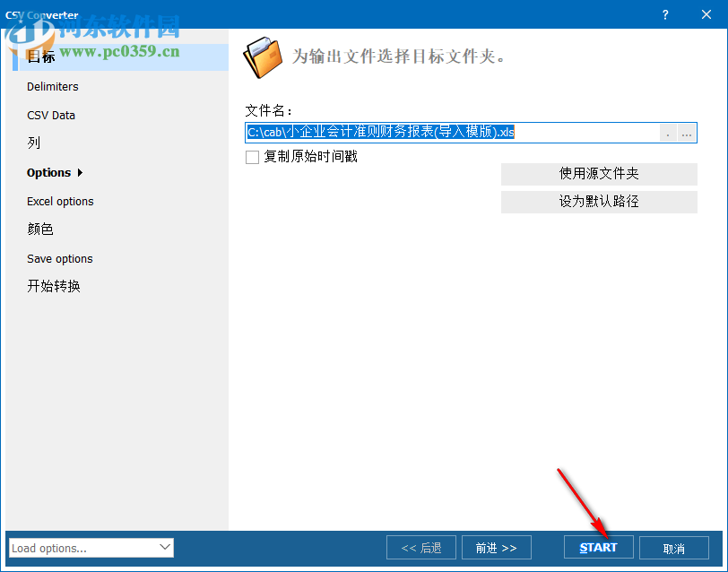Enable the 复制原始时间戳 checkbox
The height and width of the screenshot is (572, 728).
tap(252, 156)
